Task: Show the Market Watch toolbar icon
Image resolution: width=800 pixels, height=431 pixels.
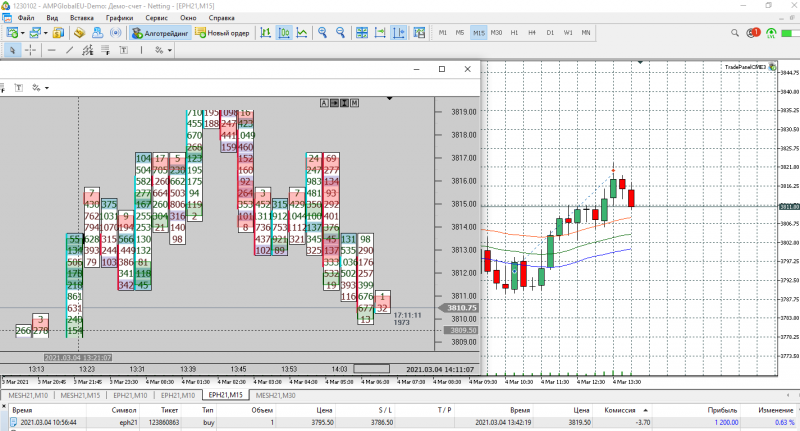Action: (58, 33)
